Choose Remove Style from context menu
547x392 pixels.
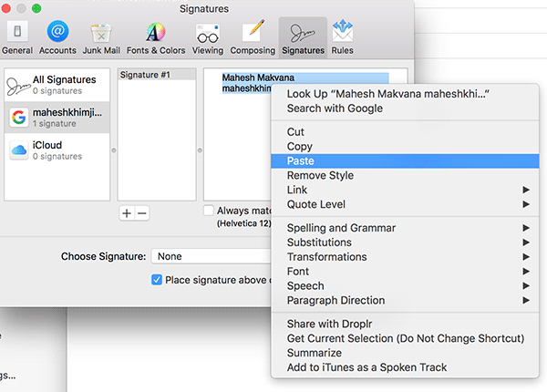pyautogui.click(x=405, y=175)
